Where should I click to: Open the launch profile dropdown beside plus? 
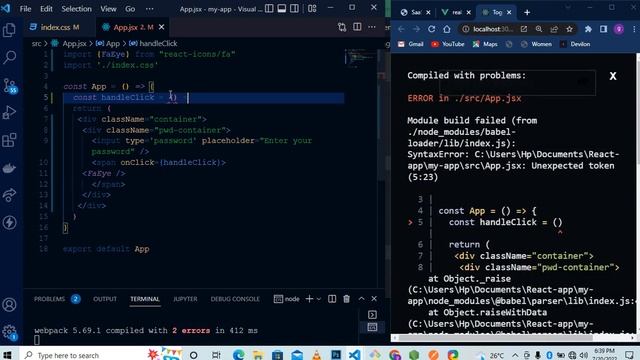pyautogui.click(x=319, y=299)
